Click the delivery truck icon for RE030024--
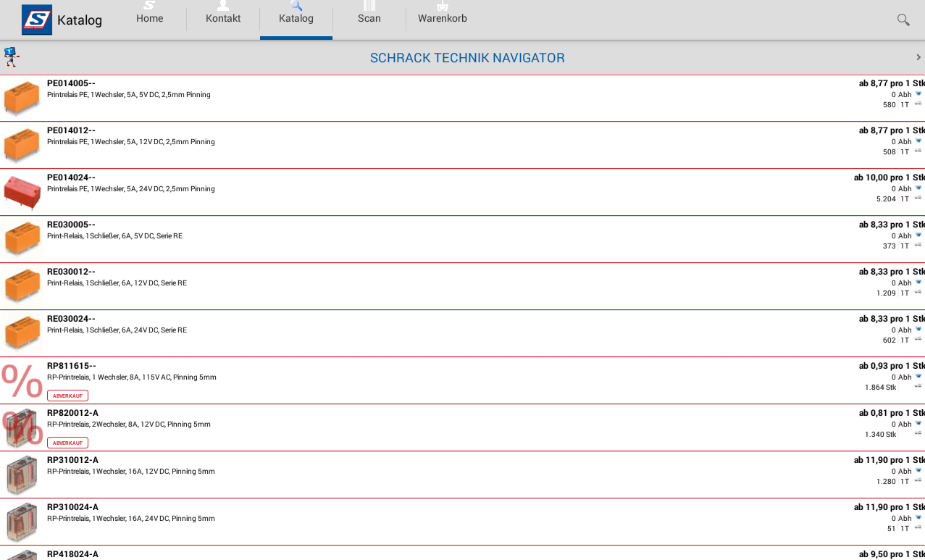Image resolution: width=925 pixels, height=560 pixels. click(918, 339)
